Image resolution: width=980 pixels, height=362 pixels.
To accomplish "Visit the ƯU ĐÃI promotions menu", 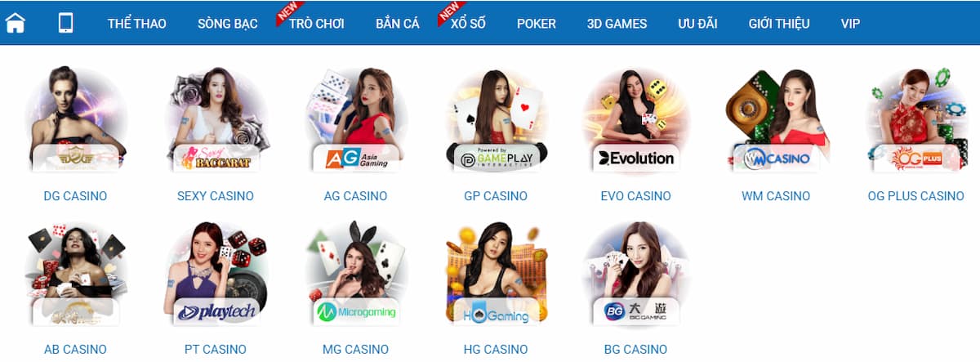I will [697, 23].
